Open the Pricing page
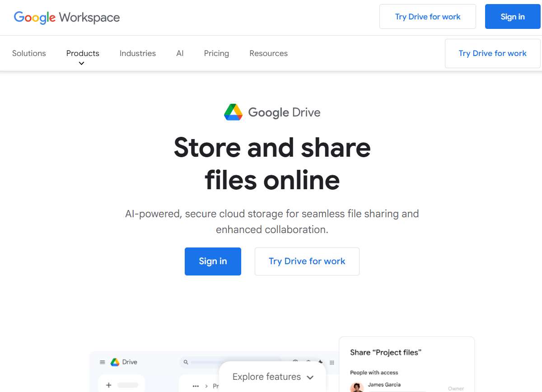Image resolution: width=542 pixels, height=392 pixels. (216, 53)
